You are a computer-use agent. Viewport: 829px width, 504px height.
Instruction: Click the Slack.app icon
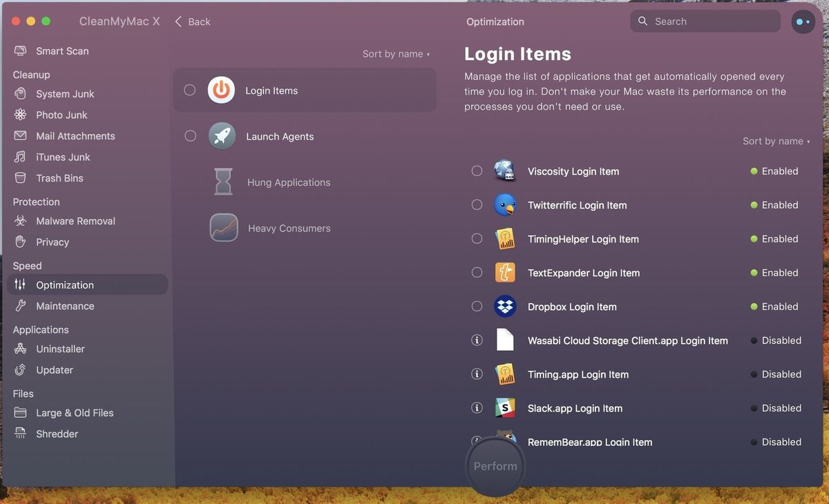click(505, 408)
